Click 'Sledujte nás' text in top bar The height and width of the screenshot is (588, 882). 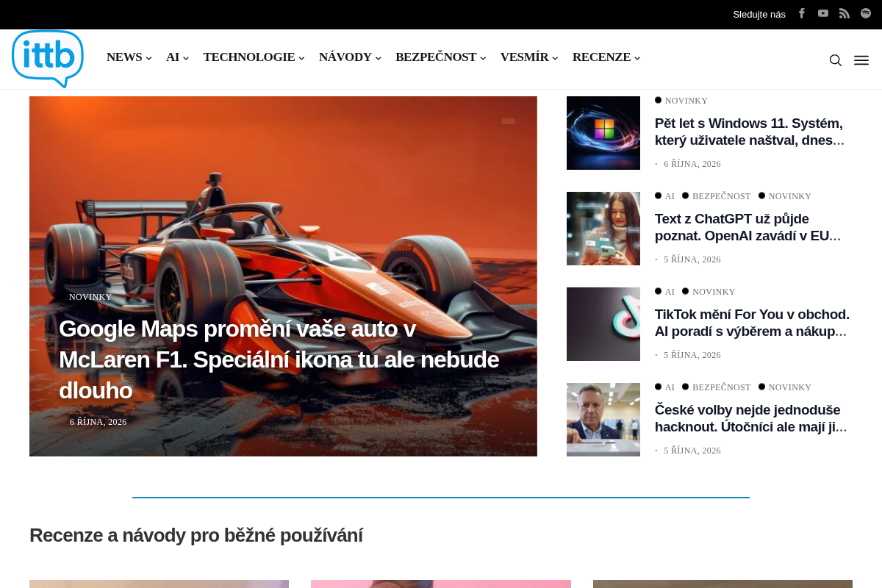(759, 14)
